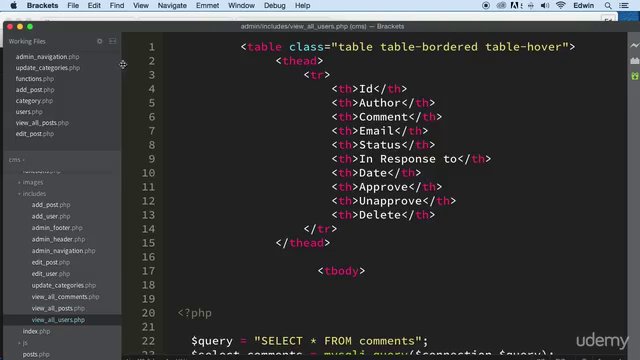
Task: Click the screen recording indicator icon
Action: click(486, 5)
